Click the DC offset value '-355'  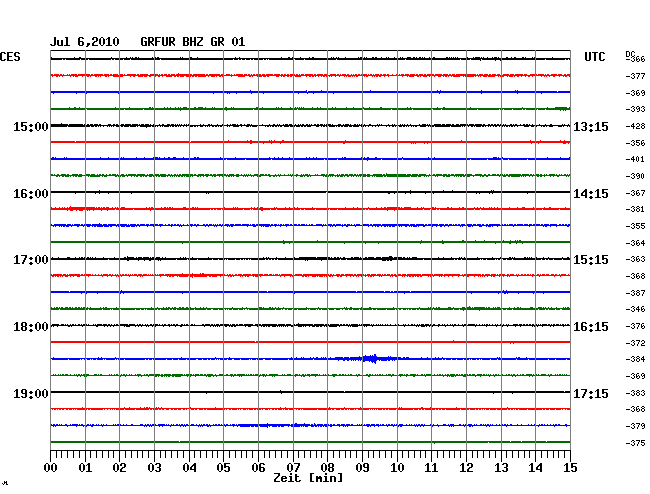pos(635,226)
